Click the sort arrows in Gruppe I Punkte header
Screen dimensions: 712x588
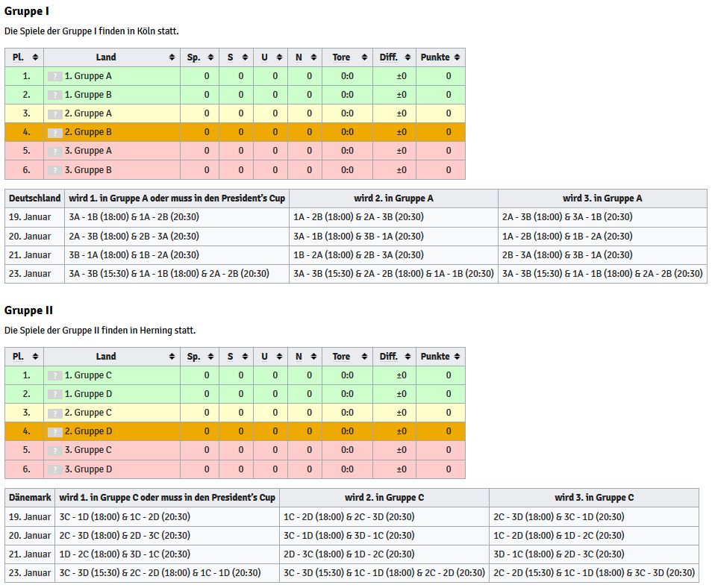pyautogui.click(x=457, y=57)
